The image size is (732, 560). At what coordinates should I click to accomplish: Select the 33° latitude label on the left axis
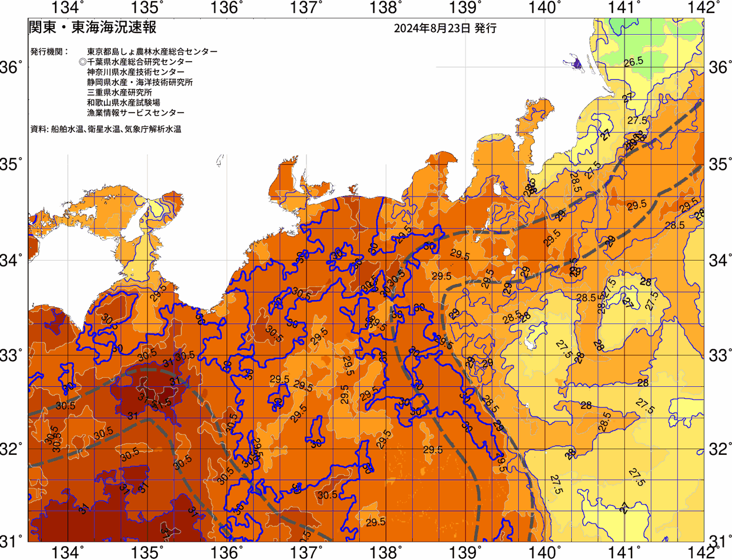(x=12, y=356)
